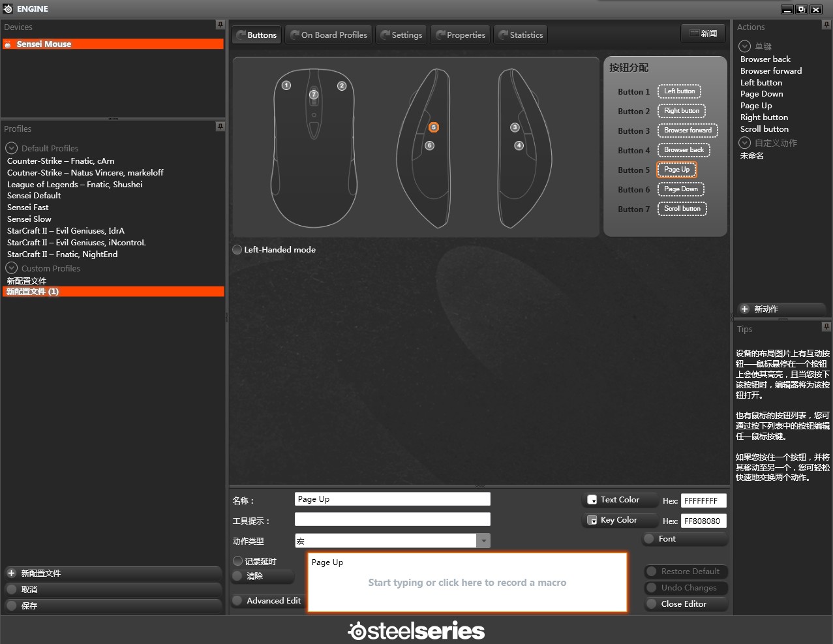Collapse the Custom Profiles group
The height and width of the screenshot is (644, 833).
11,268
